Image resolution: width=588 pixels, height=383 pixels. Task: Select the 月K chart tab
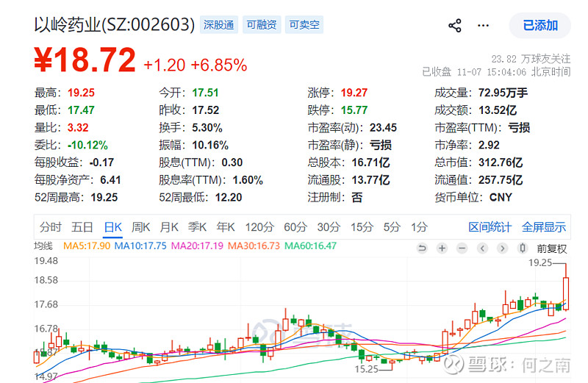tap(169, 227)
